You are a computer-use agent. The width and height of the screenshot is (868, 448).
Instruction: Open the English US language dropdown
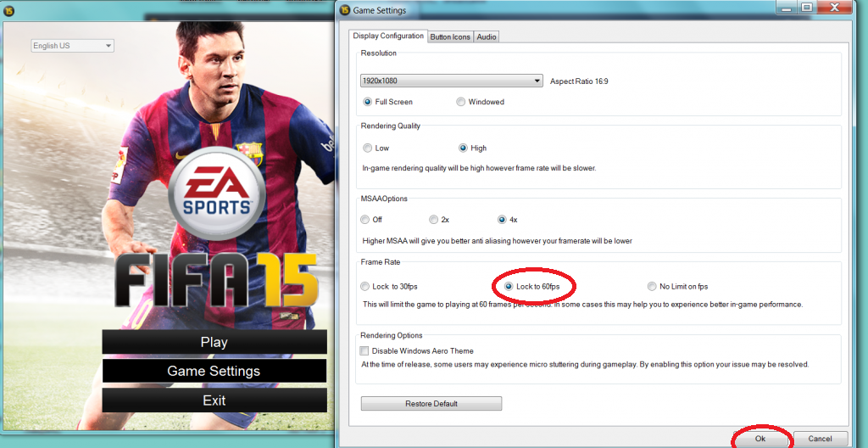pyautogui.click(x=72, y=46)
